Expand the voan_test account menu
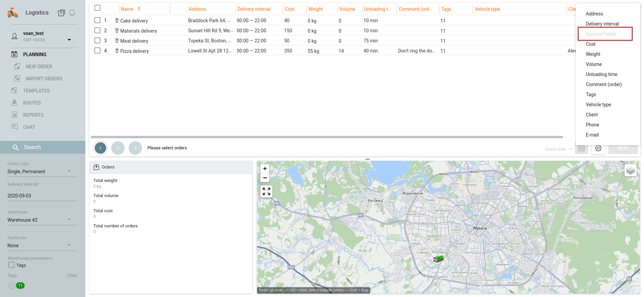The image size is (644, 297). 69,40
